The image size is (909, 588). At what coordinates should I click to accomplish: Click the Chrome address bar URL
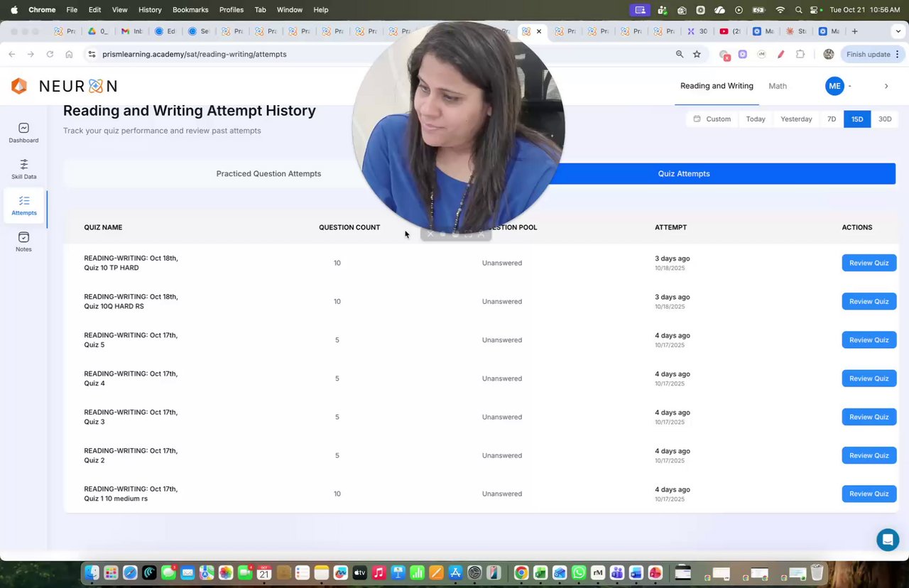tap(195, 54)
